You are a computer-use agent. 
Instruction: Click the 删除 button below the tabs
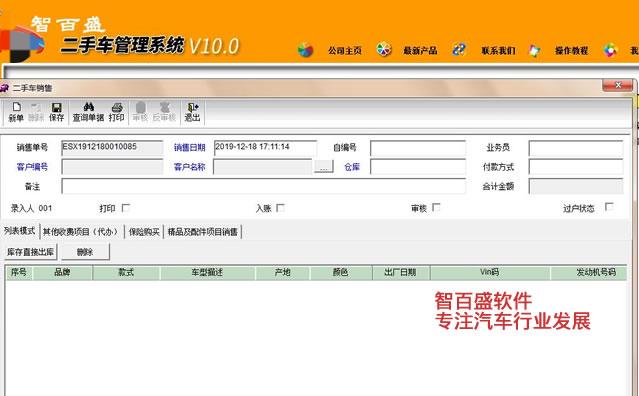85,252
